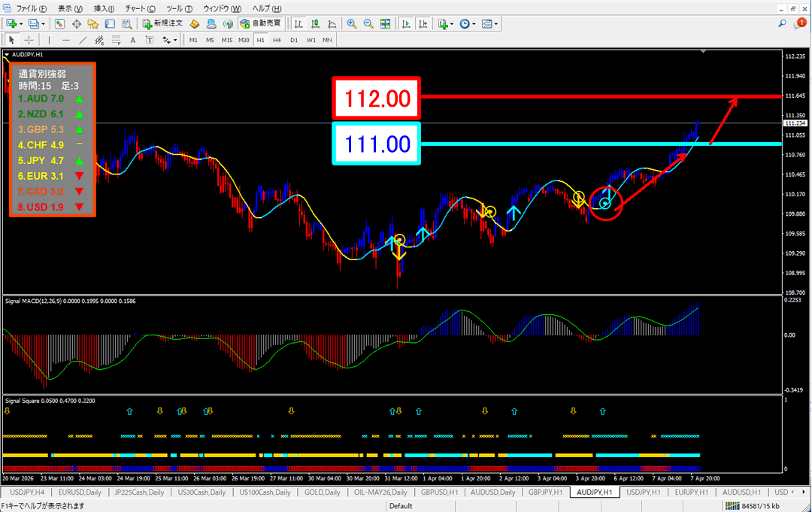Expand the new chart dropdown arrow
The height and width of the screenshot is (512, 812).
22,24
